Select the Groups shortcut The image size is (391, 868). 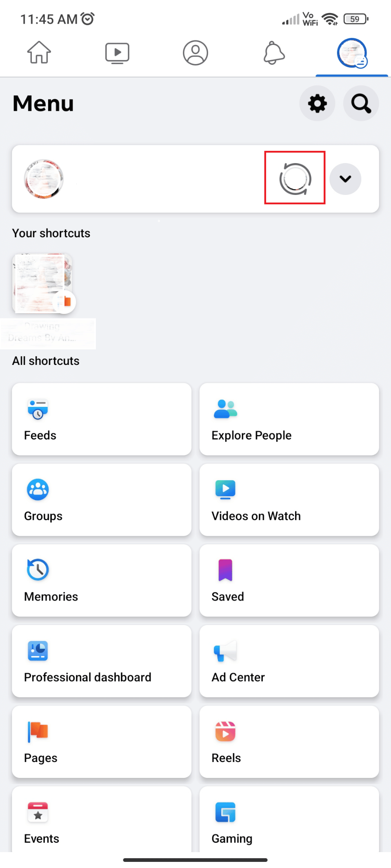(x=101, y=499)
